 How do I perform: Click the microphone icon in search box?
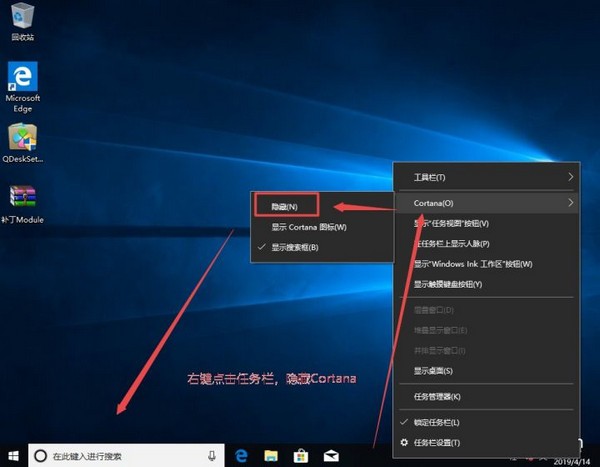click(x=212, y=456)
